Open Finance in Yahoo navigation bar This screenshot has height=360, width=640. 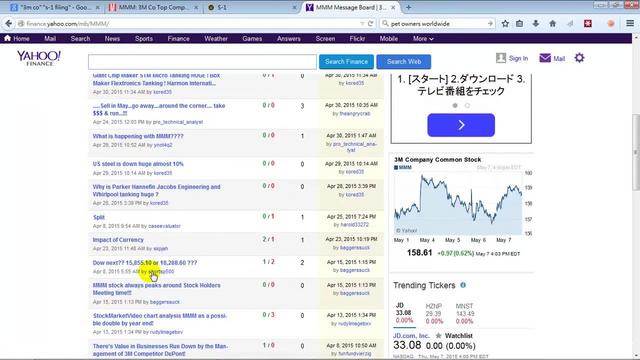(178, 38)
